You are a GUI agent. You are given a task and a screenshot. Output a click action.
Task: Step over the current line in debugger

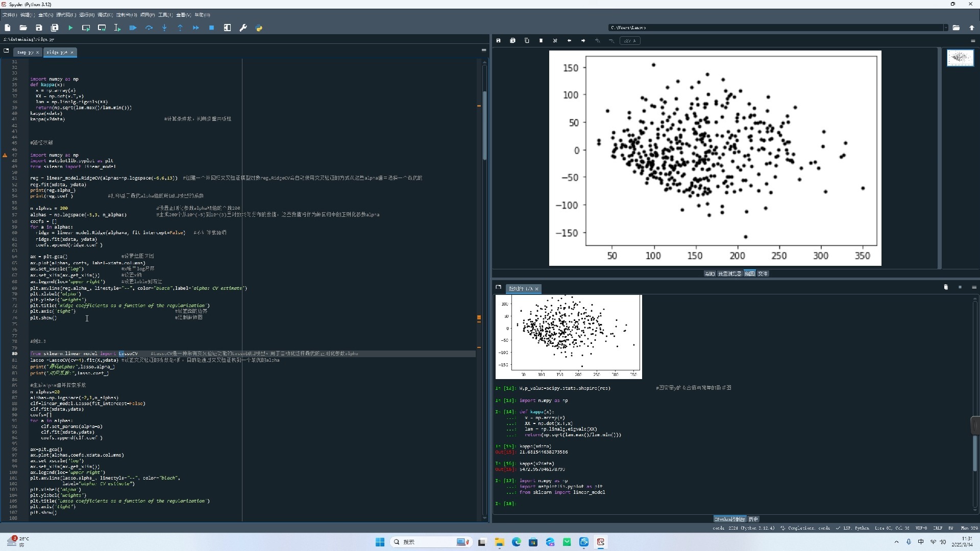149,28
